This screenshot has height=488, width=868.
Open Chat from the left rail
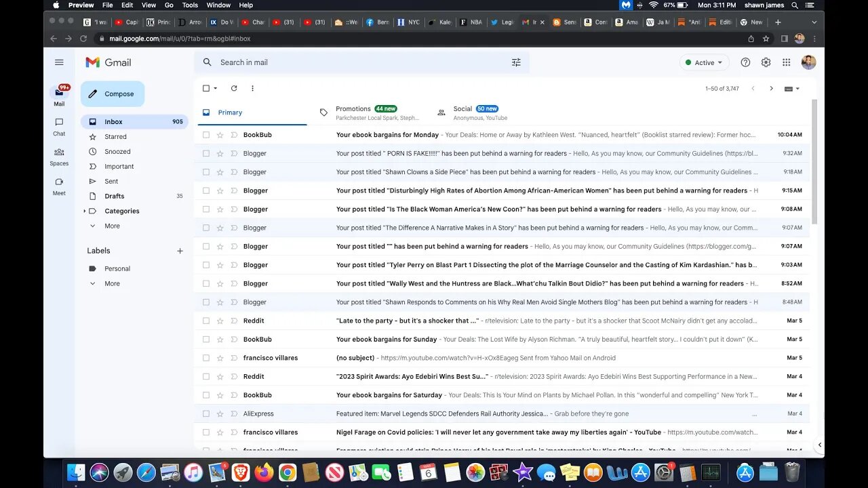coord(59,126)
